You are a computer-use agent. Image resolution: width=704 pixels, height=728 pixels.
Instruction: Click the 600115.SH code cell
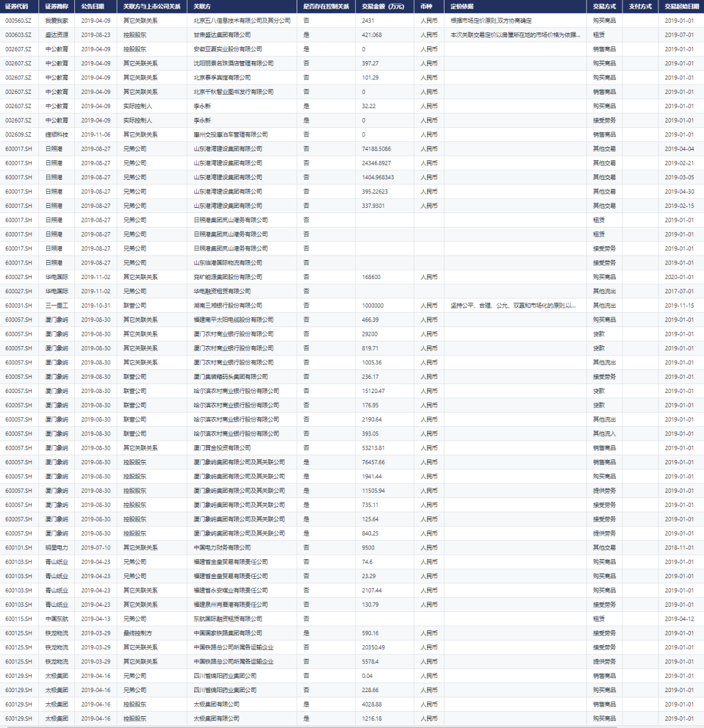coord(18,619)
